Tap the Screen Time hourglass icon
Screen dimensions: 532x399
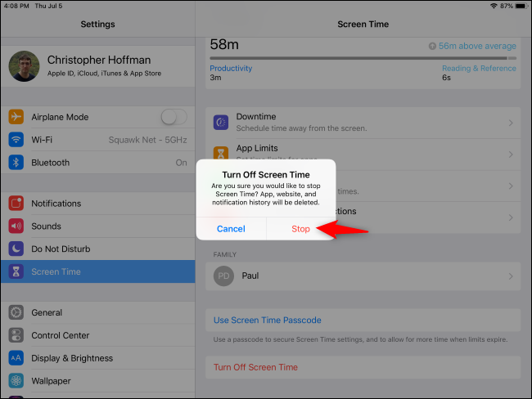point(16,271)
